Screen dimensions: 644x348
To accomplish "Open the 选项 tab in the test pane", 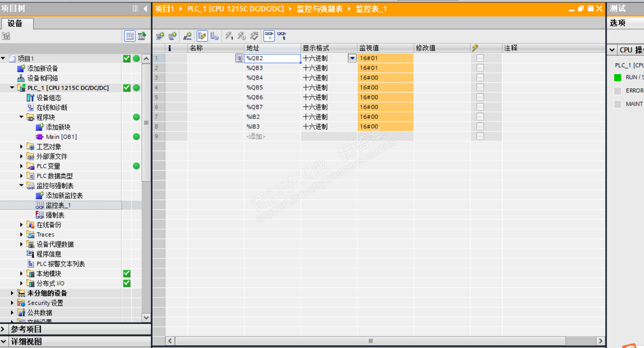I will click(x=618, y=23).
